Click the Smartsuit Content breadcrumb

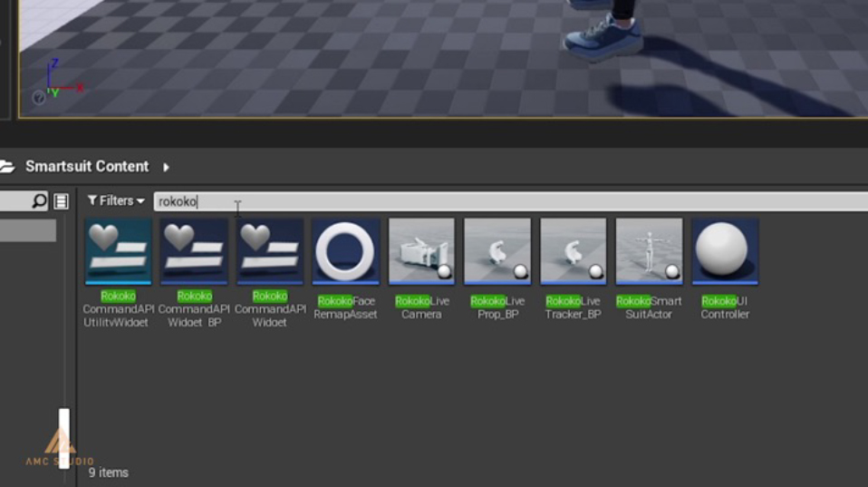pyautogui.click(x=87, y=166)
